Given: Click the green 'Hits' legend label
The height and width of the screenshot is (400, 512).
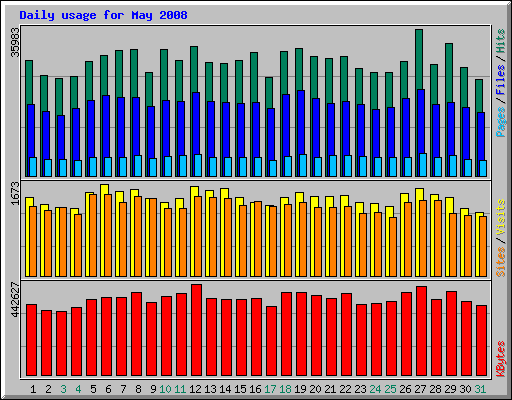Looking at the screenshot, I should [501, 41].
